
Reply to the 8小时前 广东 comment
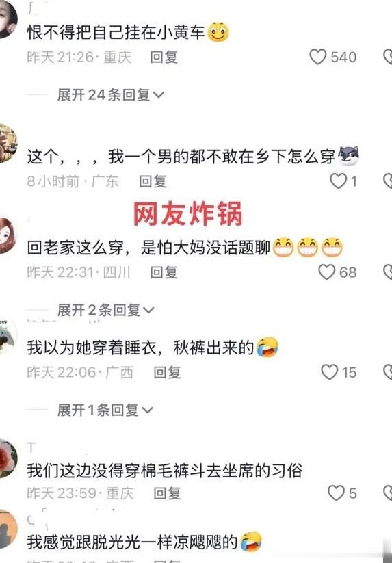click(x=153, y=181)
